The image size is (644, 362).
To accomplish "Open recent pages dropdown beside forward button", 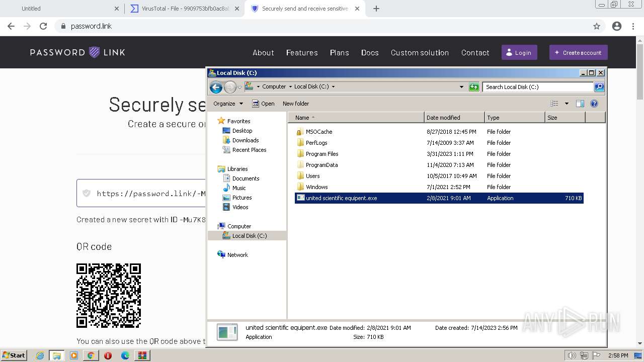I will (239, 87).
